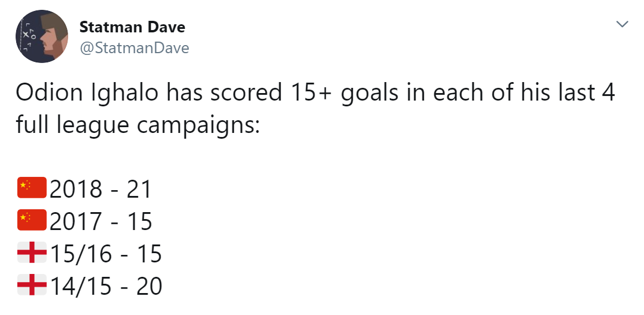Click the '15/16 - 15' stat line
Screen dimensions: 644x315
pos(105,254)
